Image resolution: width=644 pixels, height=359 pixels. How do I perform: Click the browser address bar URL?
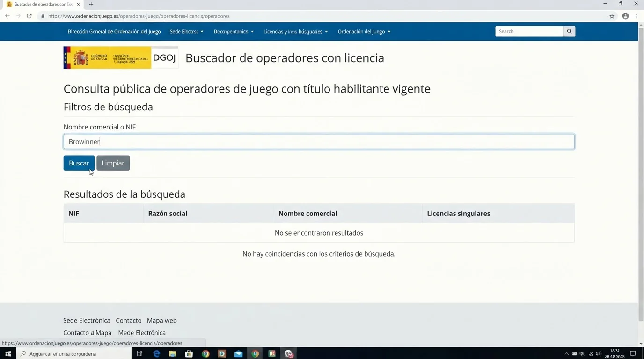point(139,16)
